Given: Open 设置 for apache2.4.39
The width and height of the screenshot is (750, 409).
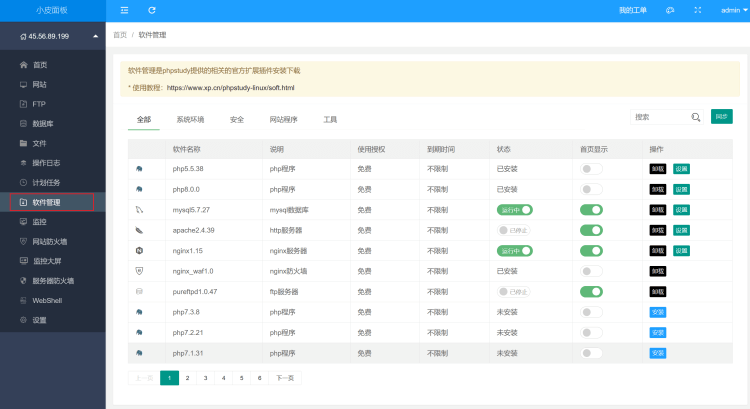Looking at the screenshot, I should tap(681, 230).
